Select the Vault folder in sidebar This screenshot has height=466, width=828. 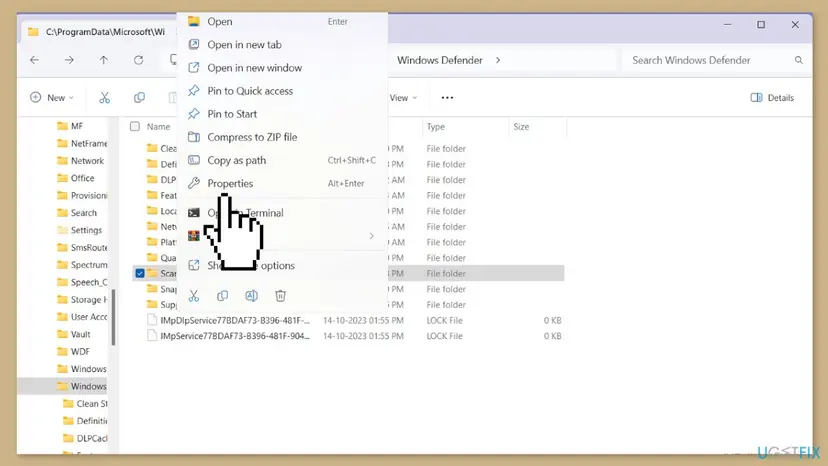[x=80, y=334]
